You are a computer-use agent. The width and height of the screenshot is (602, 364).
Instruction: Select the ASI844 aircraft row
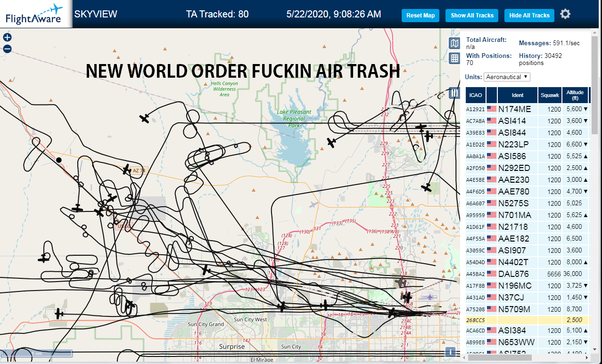[x=528, y=133]
